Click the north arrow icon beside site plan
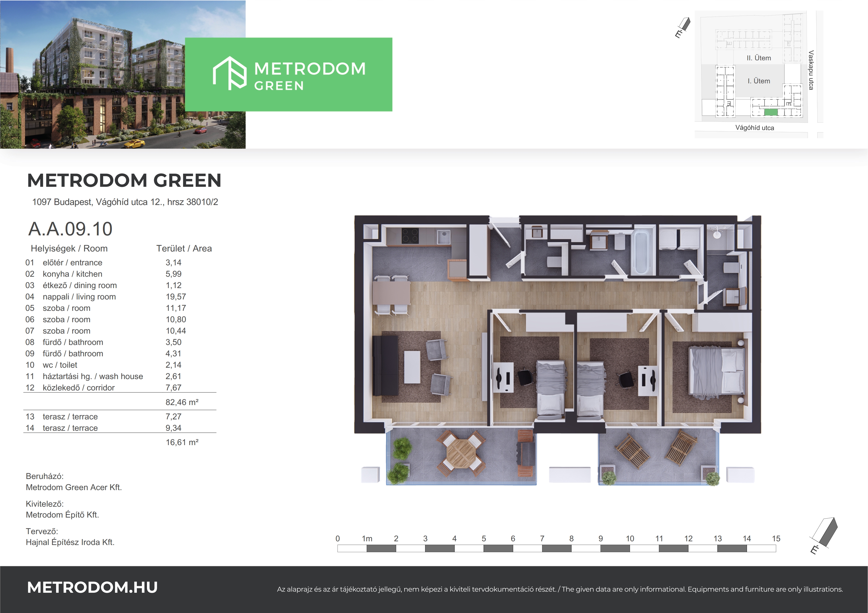The height and width of the screenshot is (613, 868). point(683,28)
